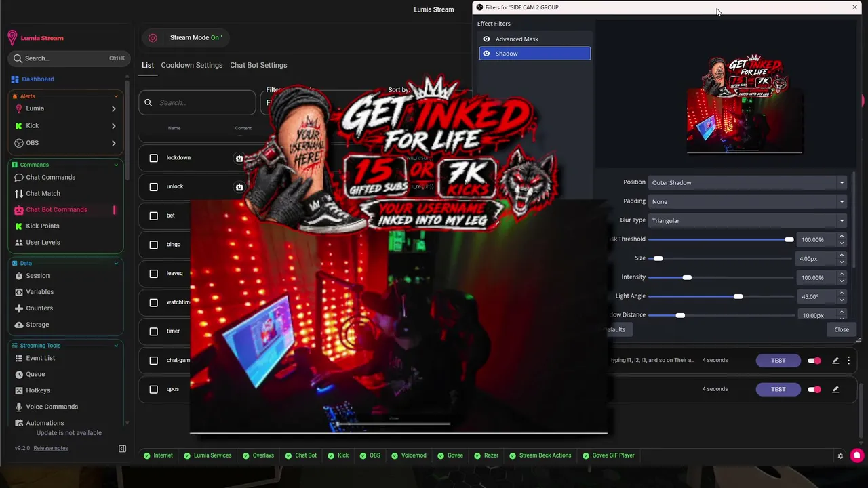The image size is (868, 488).
Task: Collapse the Alerts sidebar section
Action: point(116,96)
